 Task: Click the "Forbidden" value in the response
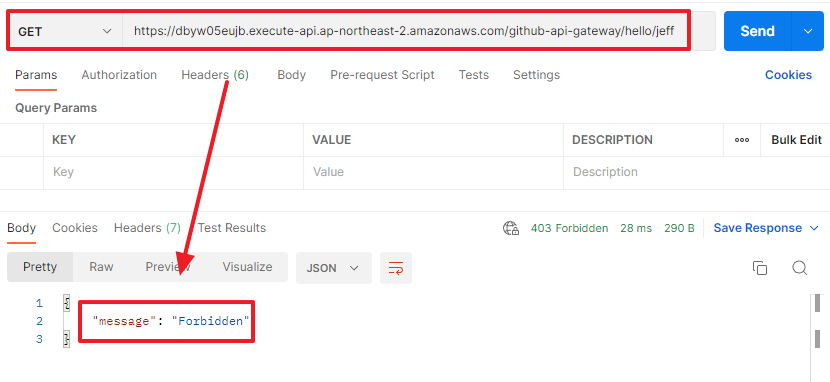(x=210, y=321)
